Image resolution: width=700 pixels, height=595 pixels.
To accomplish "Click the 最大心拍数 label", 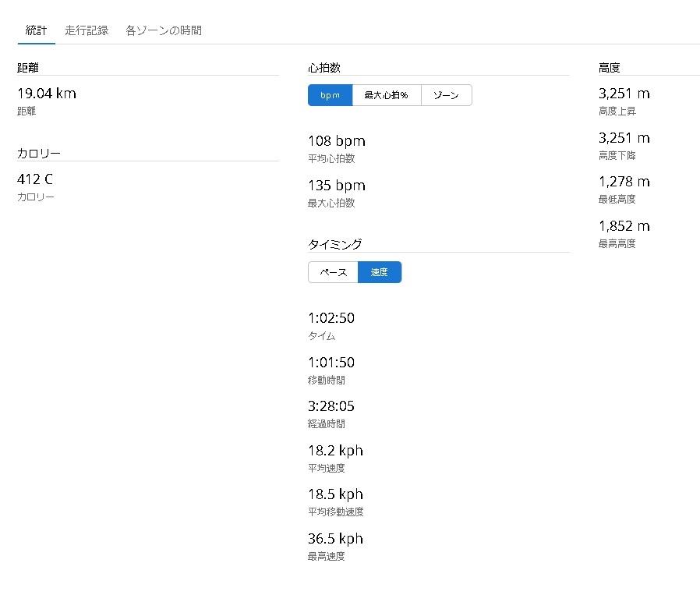I will [331, 204].
